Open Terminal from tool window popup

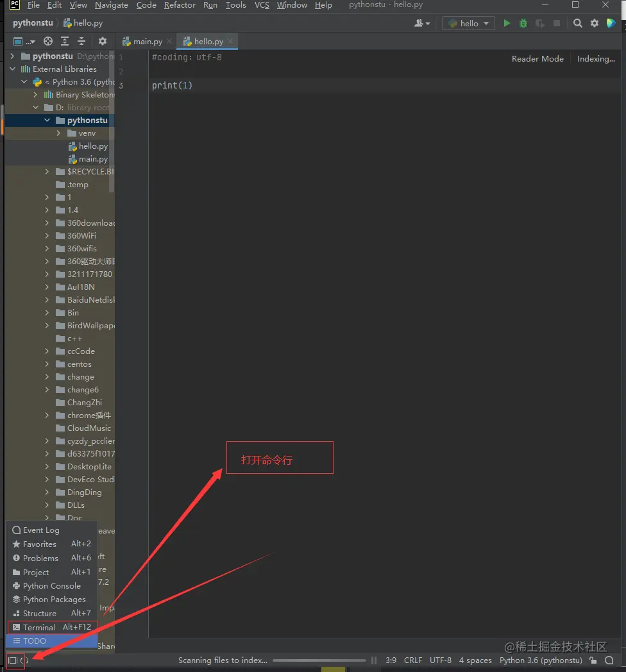[53, 627]
